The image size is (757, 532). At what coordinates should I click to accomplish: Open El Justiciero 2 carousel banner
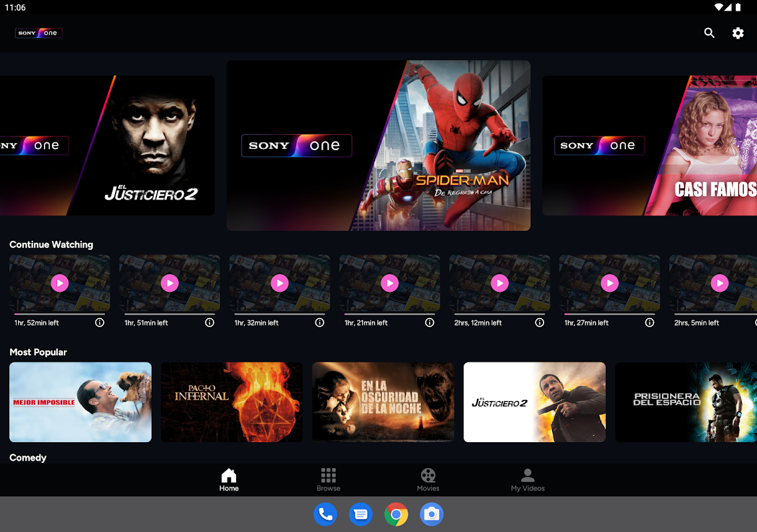click(x=107, y=146)
